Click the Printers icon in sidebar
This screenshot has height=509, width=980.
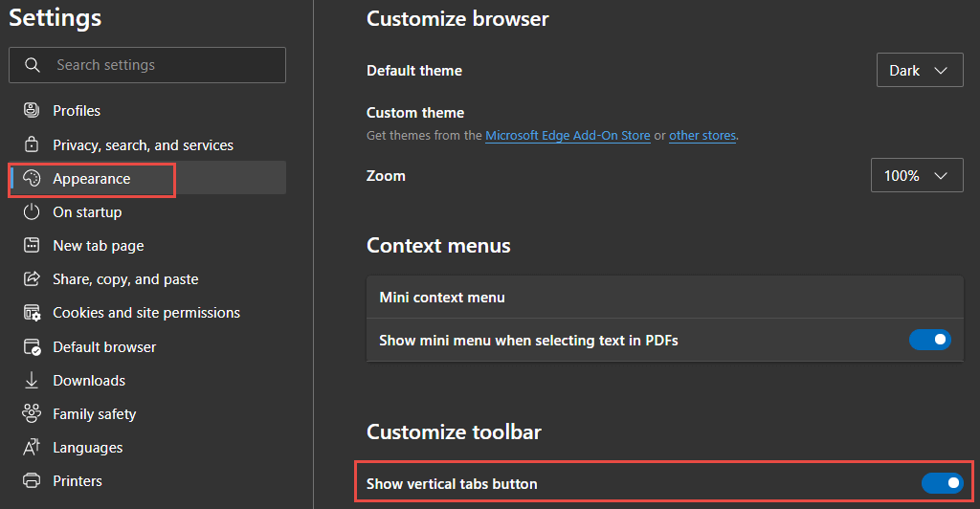pos(32,481)
